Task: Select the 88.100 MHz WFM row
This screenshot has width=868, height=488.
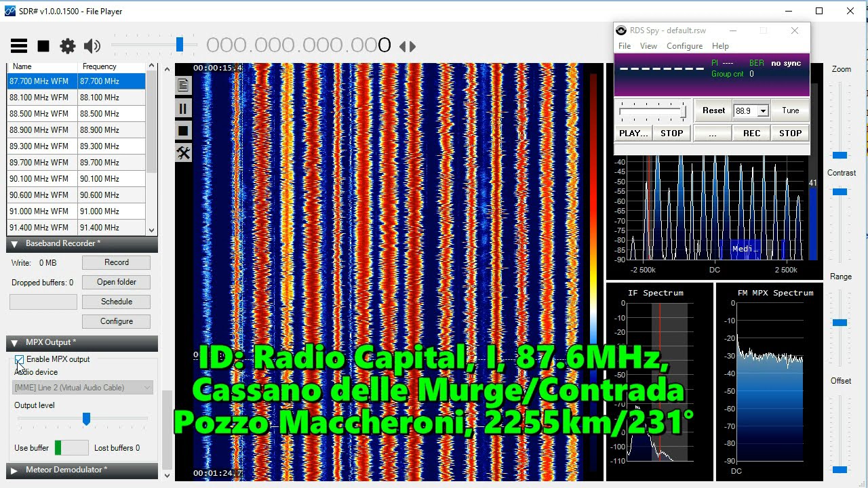Action: (77, 98)
